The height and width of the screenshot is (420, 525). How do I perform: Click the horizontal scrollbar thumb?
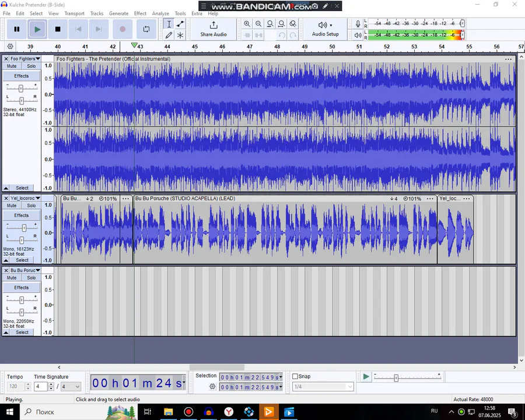pos(217,367)
